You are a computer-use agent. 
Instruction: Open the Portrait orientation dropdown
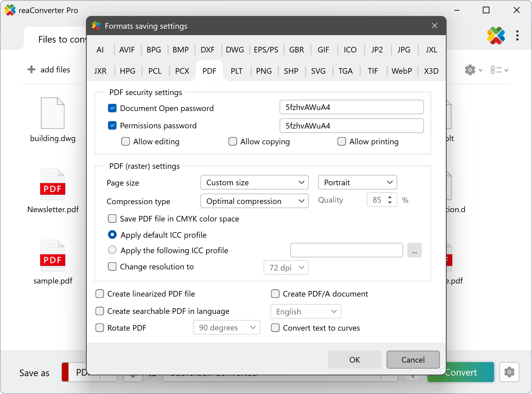[x=357, y=182]
